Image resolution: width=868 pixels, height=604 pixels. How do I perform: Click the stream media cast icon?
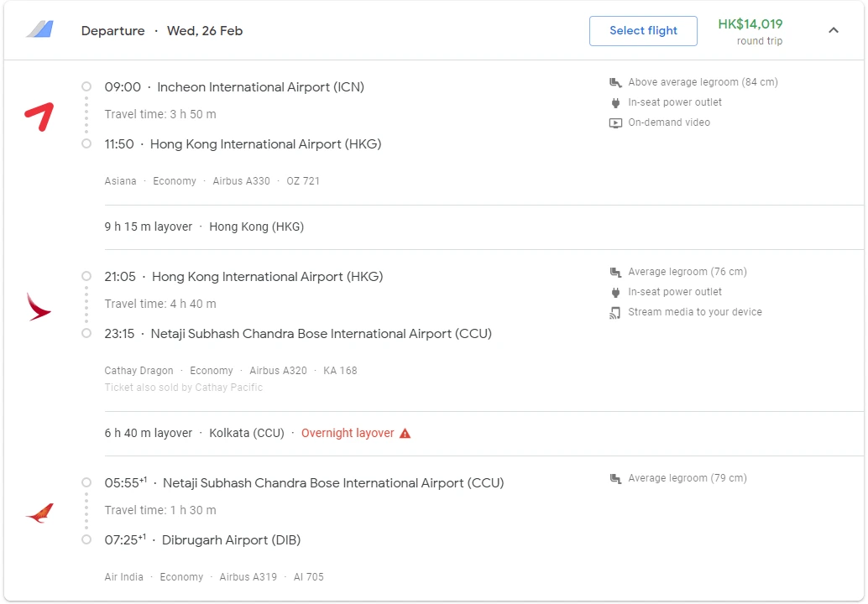615,312
